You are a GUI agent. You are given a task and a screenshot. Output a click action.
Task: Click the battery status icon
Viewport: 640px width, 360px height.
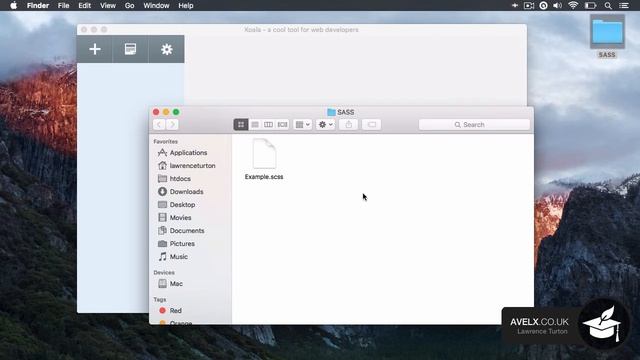(591, 6)
